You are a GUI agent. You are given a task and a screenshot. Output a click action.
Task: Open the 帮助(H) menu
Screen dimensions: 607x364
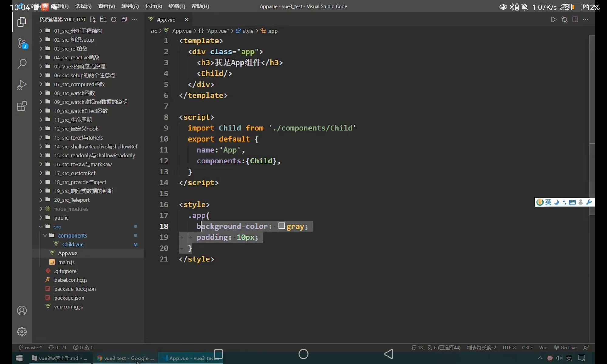point(200,6)
